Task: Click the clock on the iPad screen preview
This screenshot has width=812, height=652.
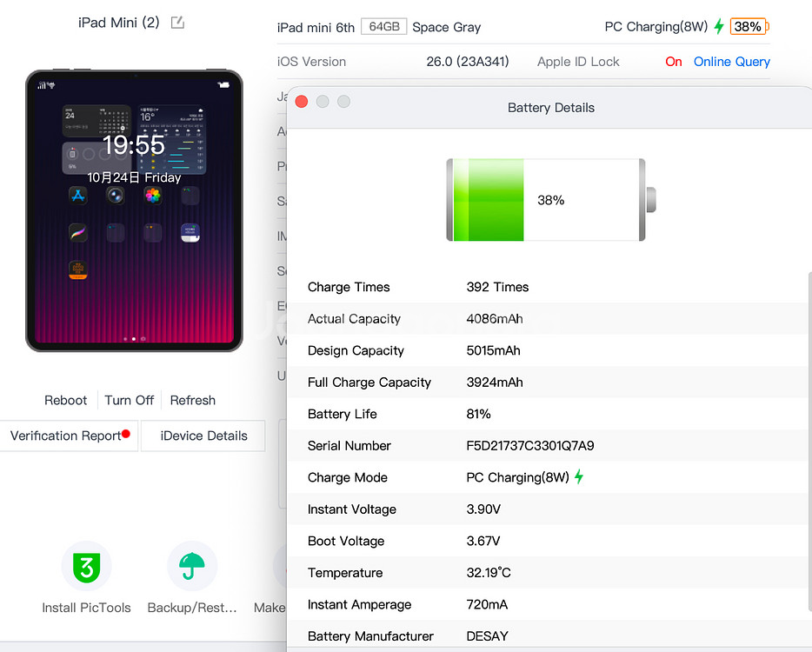Action: click(134, 145)
